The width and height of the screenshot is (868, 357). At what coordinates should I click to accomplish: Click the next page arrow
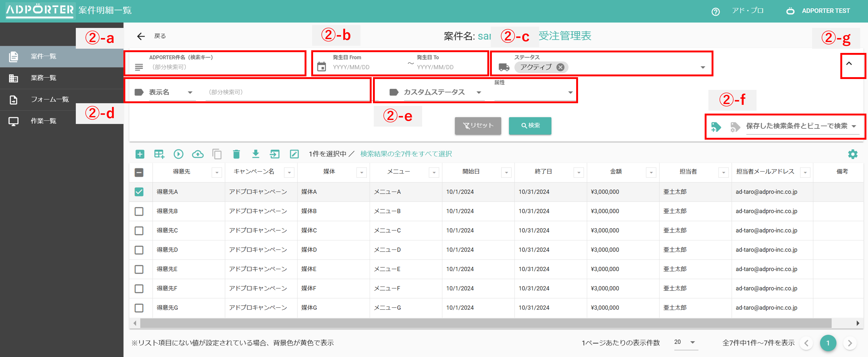[x=849, y=343]
